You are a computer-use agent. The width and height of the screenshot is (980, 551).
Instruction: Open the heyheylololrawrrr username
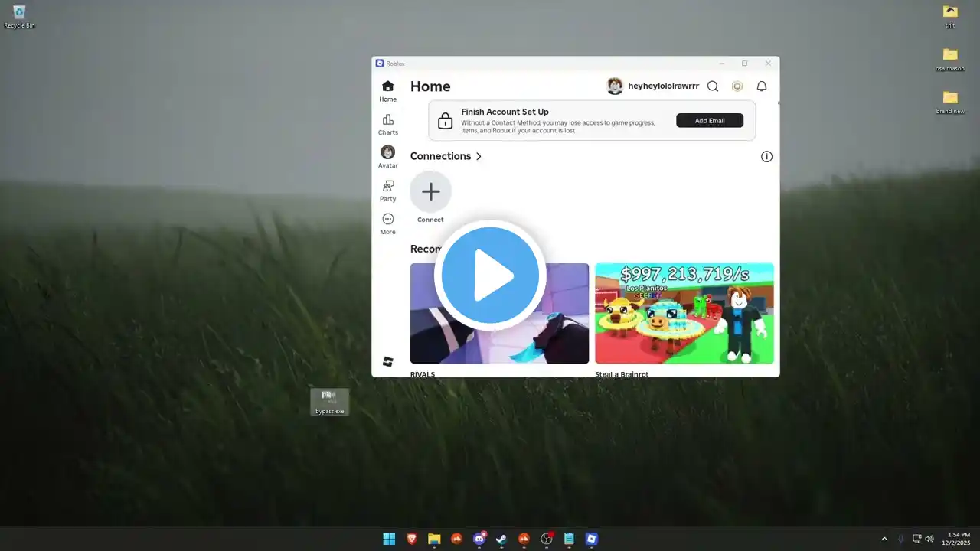pyautogui.click(x=663, y=86)
